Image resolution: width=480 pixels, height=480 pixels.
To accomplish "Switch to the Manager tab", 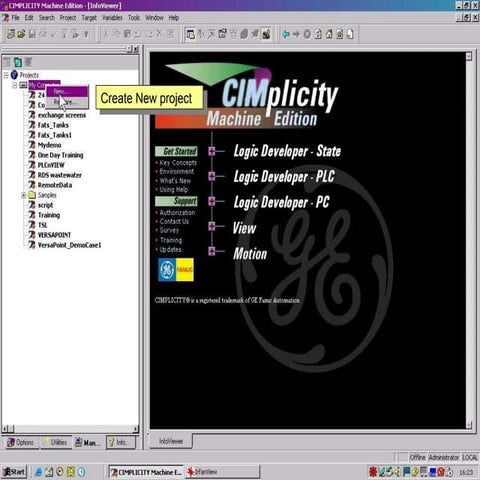I will point(88,442).
